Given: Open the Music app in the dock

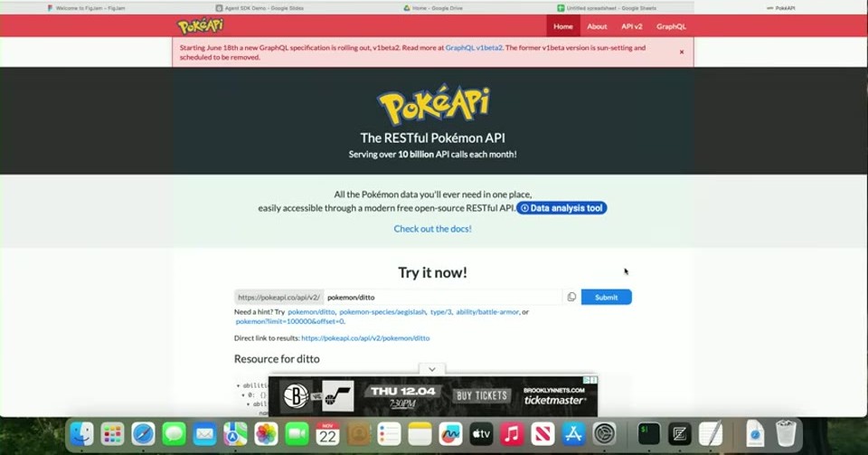Looking at the screenshot, I should coord(512,434).
